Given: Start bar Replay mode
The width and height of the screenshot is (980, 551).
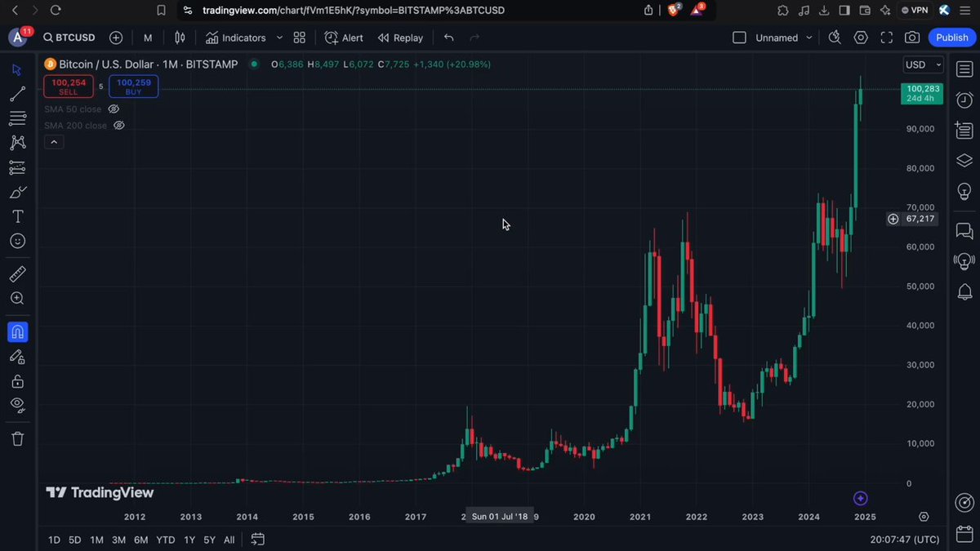Looking at the screenshot, I should [400, 38].
